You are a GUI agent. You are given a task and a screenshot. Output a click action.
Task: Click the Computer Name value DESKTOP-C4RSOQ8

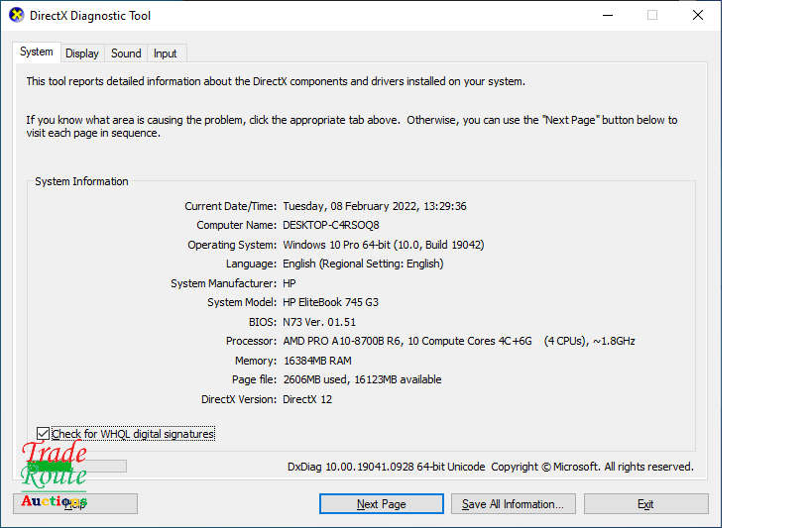331,225
